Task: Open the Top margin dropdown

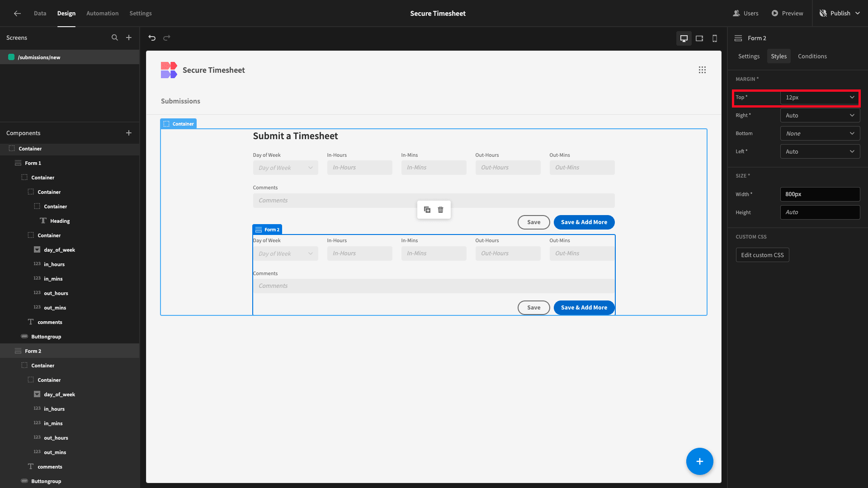Action: [x=820, y=98]
